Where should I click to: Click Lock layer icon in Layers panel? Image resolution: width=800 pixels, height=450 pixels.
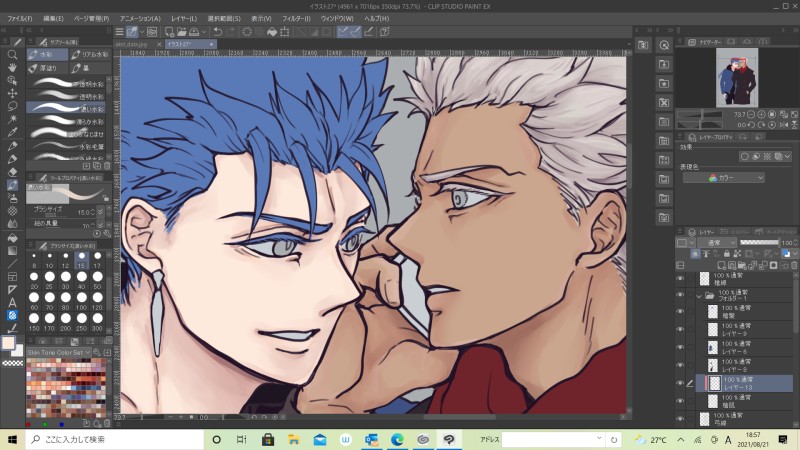[727, 254]
